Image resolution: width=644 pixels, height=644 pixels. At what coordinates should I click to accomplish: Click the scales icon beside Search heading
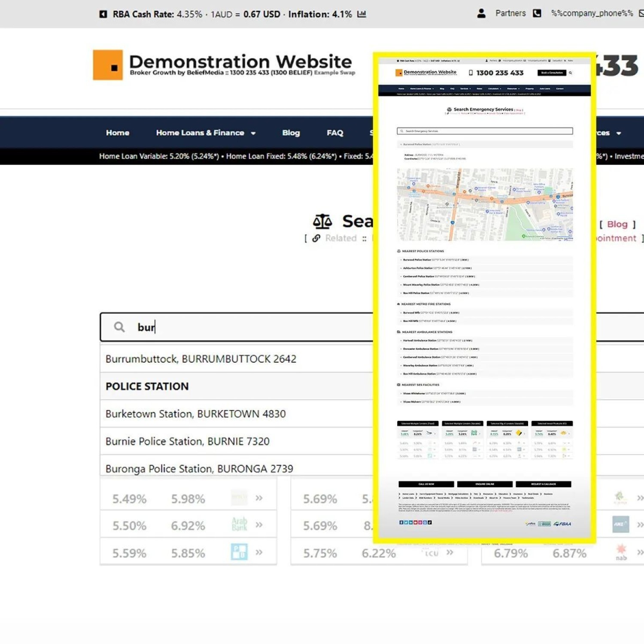(x=322, y=222)
